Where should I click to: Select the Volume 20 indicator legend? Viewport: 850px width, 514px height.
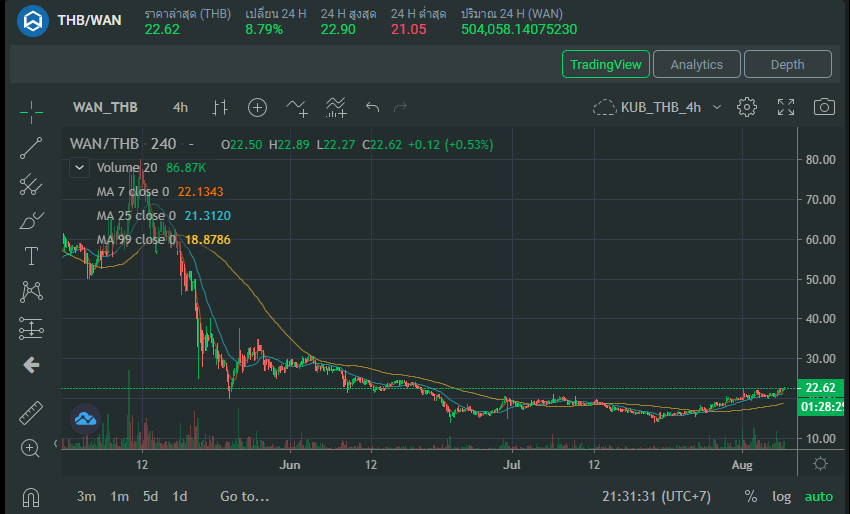coord(127,168)
